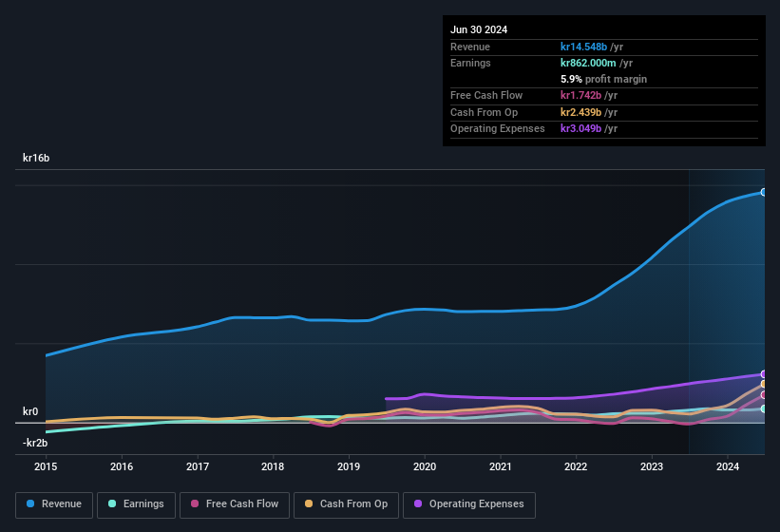Click the Free Cash Flow label in tooltip
The image size is (780, 532).
486,95
